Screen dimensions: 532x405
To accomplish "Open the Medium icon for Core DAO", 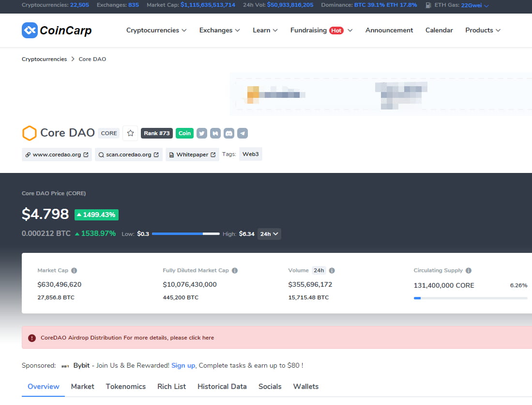I will click(215, 133).
